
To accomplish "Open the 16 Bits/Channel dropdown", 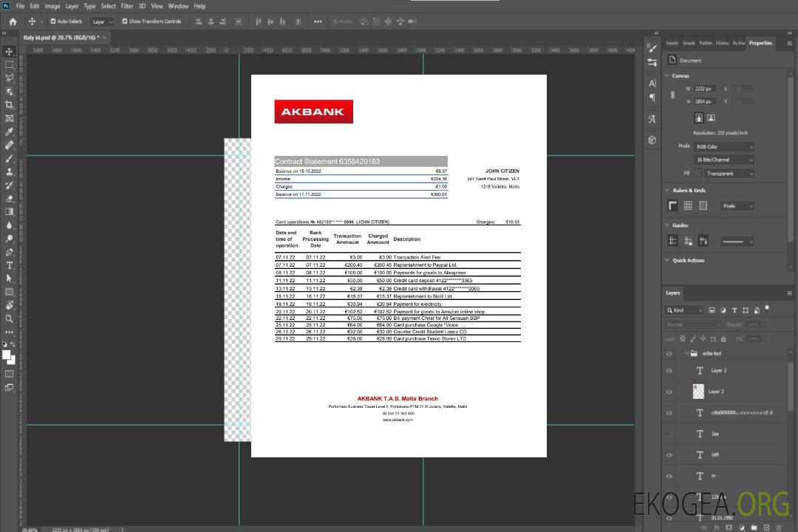I will point(723,160).
